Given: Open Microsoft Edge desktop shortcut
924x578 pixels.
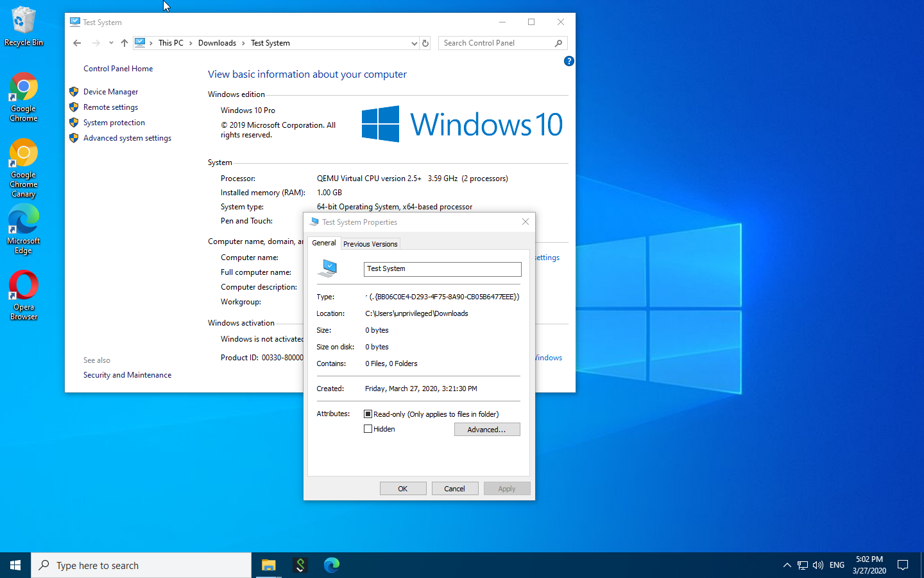Looking at the screenshot, I should click(x=23, y=229).
